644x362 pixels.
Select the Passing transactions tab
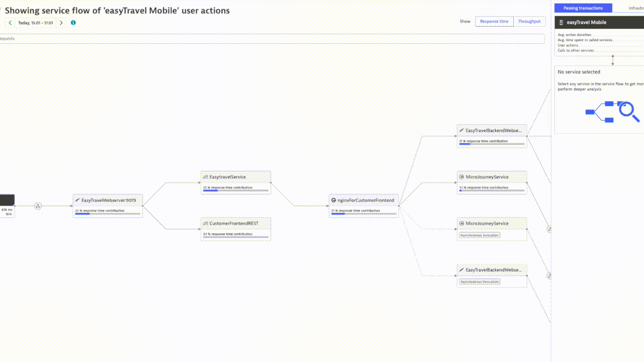point(583,8)
